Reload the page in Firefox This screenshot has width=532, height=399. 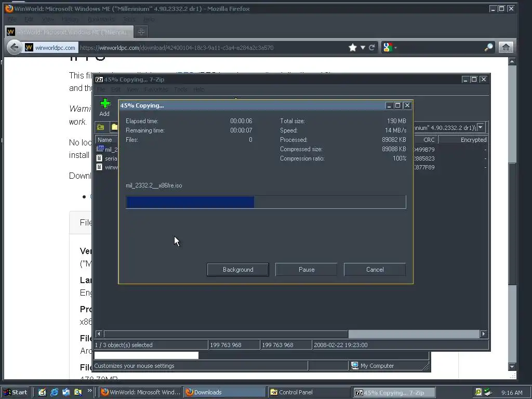(x=371, y=47)
